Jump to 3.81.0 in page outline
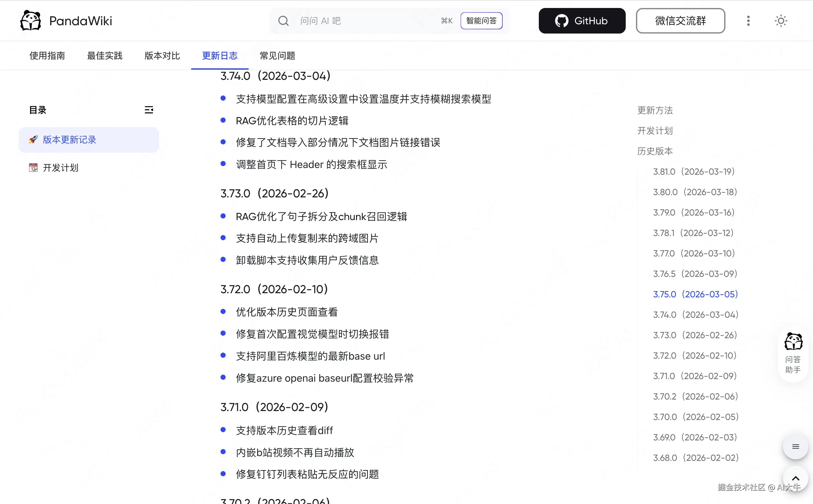Viewport: 813px width, 504px height. (x=693, y=172)
